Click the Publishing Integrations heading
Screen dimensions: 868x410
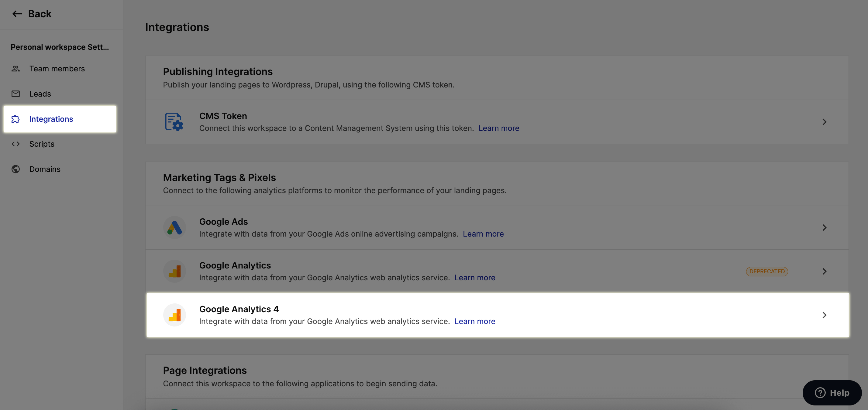tap(218, 72)
